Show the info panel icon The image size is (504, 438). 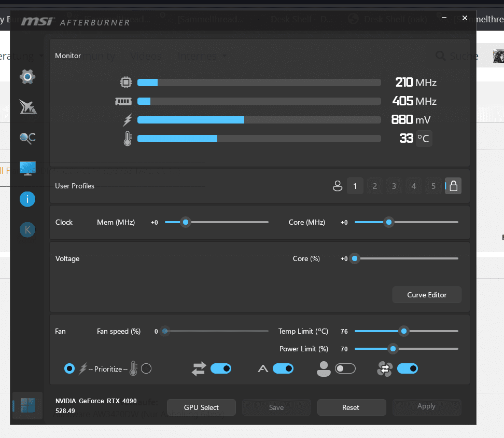27,199
